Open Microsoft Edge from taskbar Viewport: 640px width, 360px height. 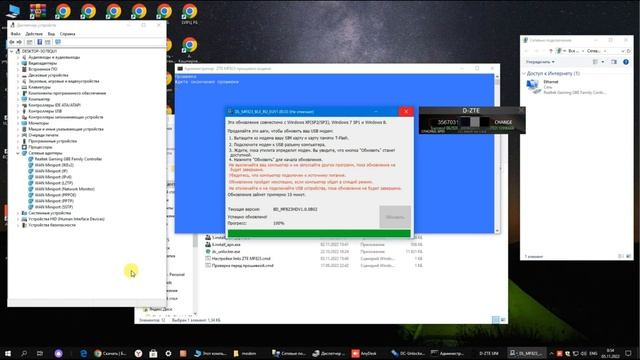84,353
